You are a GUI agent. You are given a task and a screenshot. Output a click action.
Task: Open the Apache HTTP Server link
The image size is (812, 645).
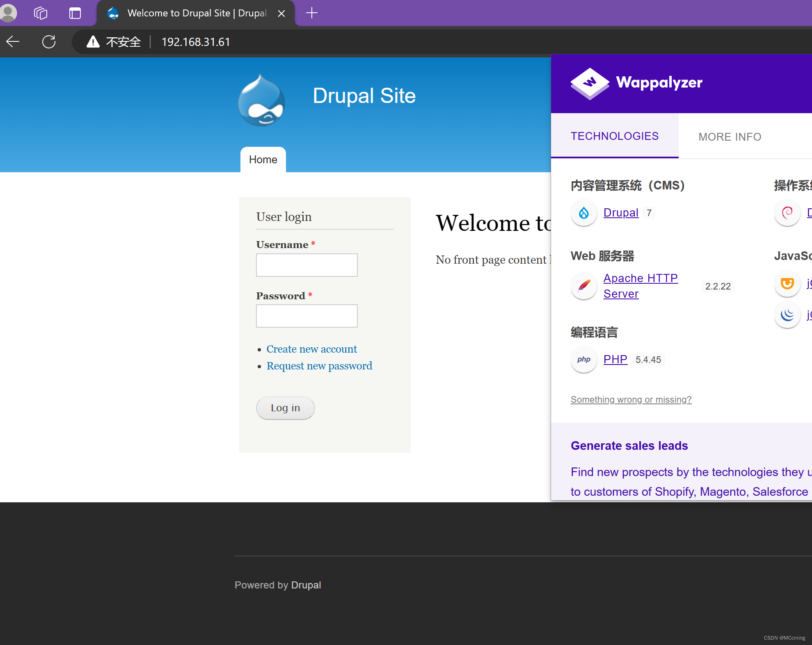tap(640, 286)
